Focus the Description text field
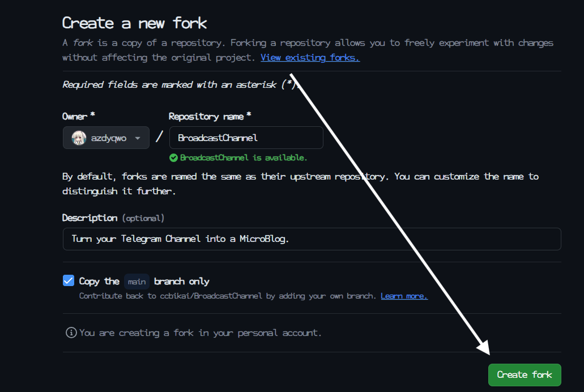 coord(312,238)
